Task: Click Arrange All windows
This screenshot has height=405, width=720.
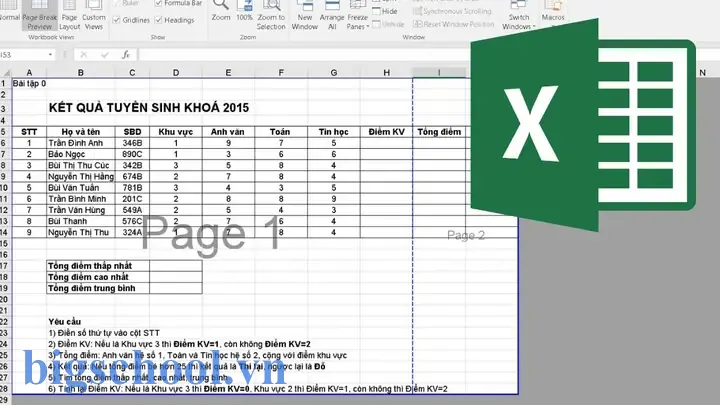Action: point(332,16)
